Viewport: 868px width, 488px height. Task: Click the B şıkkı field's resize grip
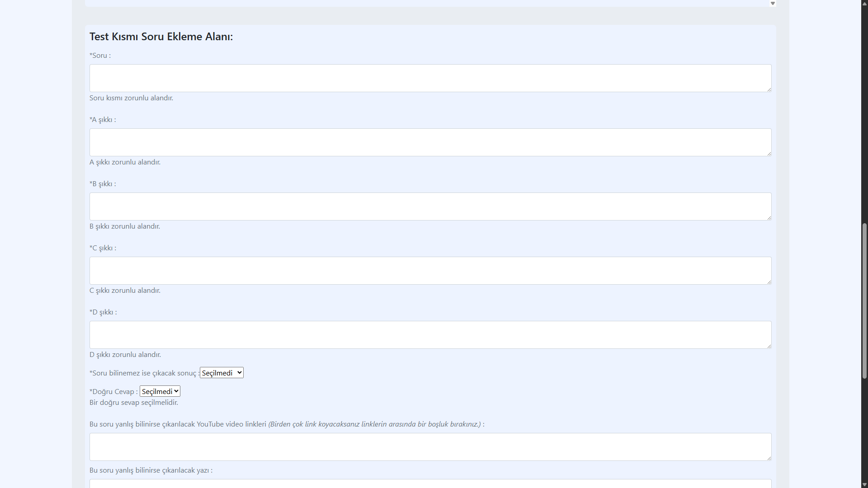click(769, 218)
